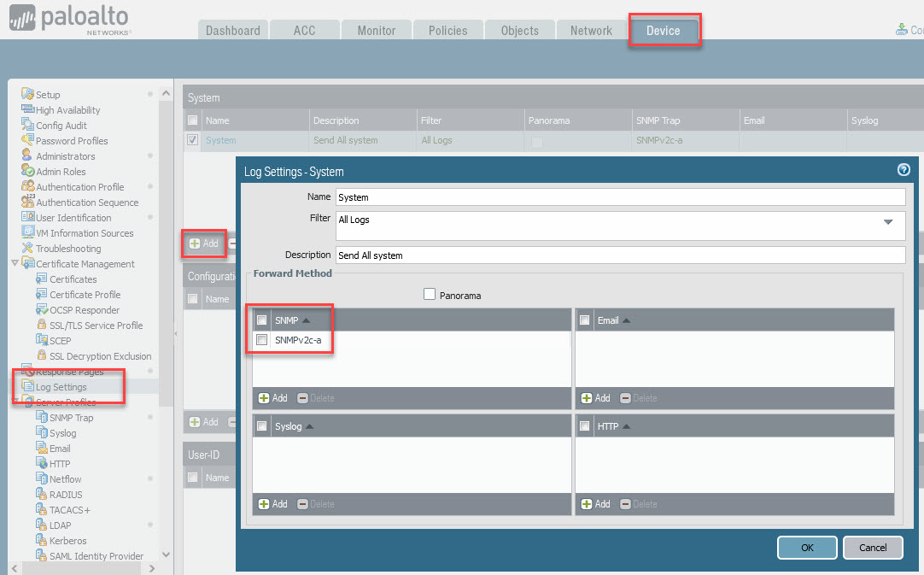Open Administrators via its user icon
The image size is (924, 575).
(27, 156)
